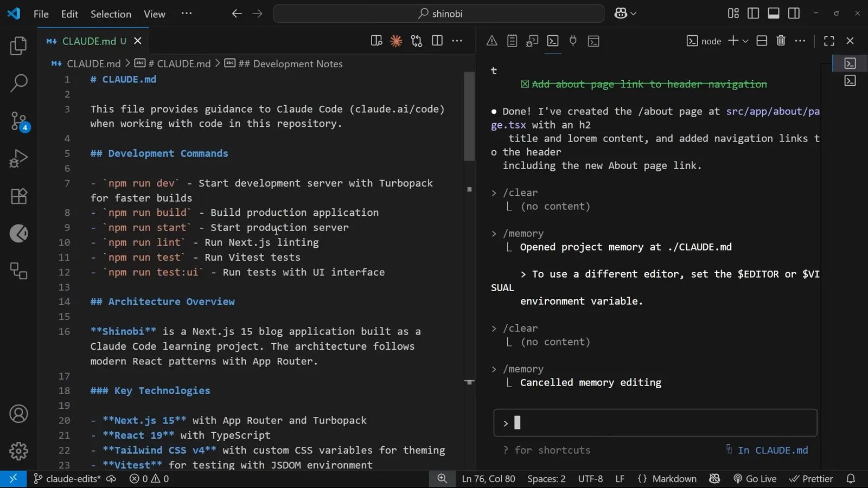Image resolution: width=868 pixels, height=488 pixels.
Task: Open the Run and Debug view
Action: coord(18,158)
